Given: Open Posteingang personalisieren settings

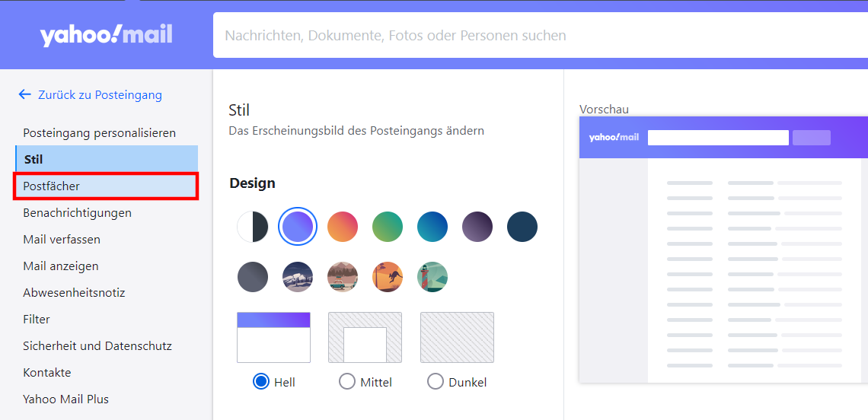Looking at the screenshot, I should 100,133.
